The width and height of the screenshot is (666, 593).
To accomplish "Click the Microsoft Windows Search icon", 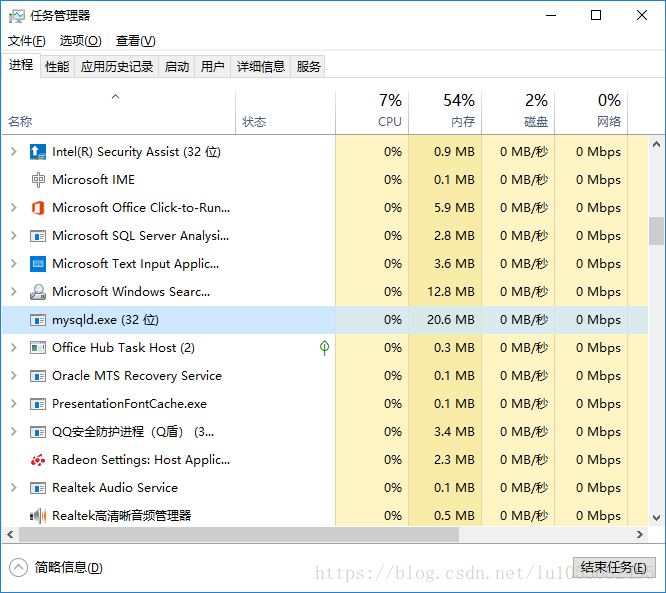I will tap(38, 292).
